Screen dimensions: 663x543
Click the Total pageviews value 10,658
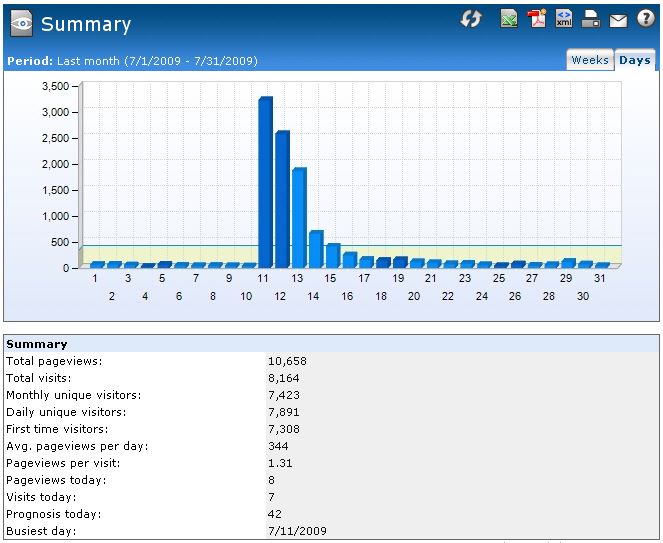coord(287,361)
